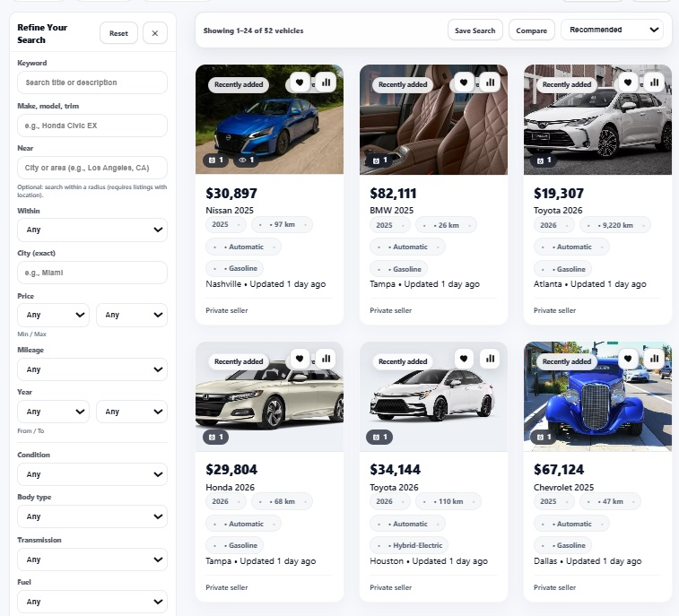
Task: Click 'Showing 1–24 of 52 vehicles' text
Action: click(253, 30)
